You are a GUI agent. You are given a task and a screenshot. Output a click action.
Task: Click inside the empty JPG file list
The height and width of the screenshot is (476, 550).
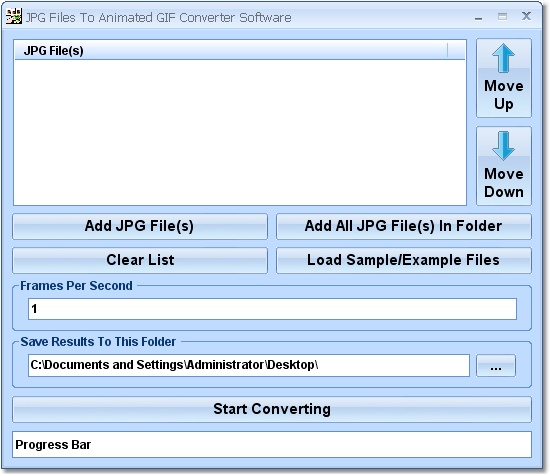(240, 132)
